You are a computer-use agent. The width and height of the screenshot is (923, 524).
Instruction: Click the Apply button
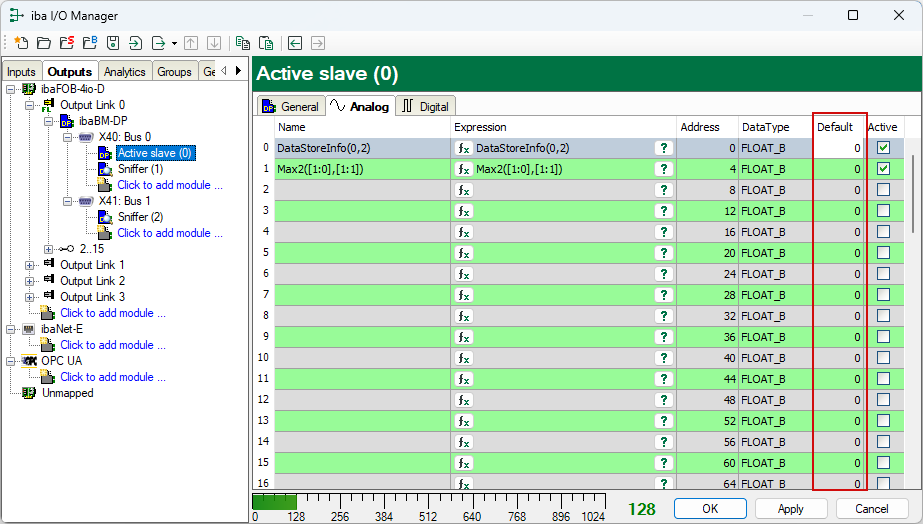[x=791, y=509]
